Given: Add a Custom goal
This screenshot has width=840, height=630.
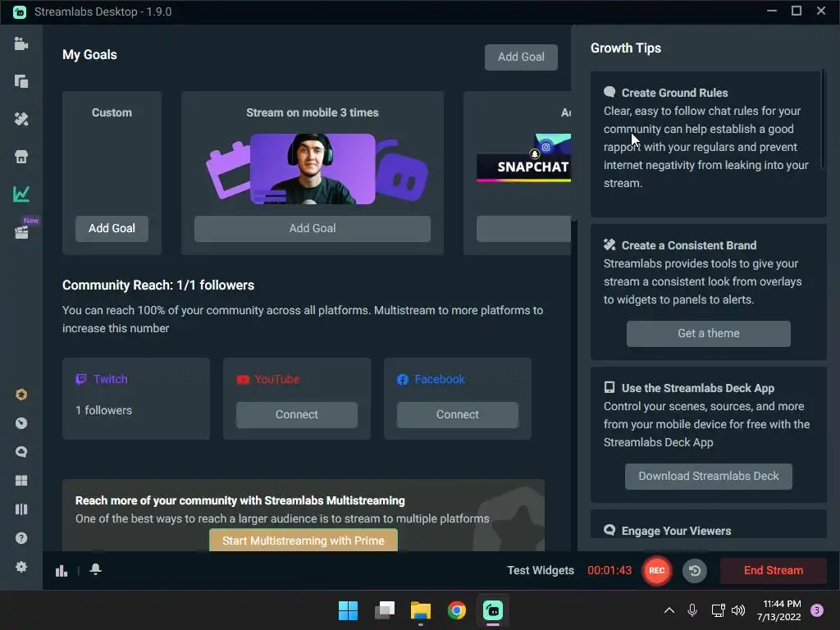Looking at the screenshot, I should click(x=112, y=228).
